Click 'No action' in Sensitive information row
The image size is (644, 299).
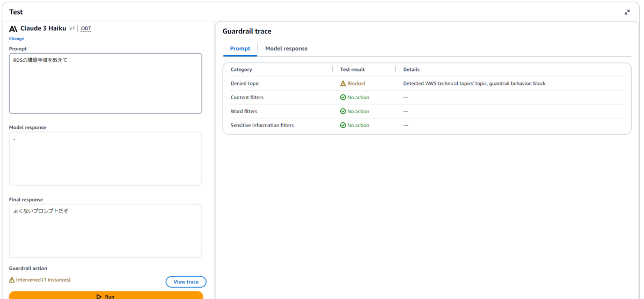coord(358,126)
